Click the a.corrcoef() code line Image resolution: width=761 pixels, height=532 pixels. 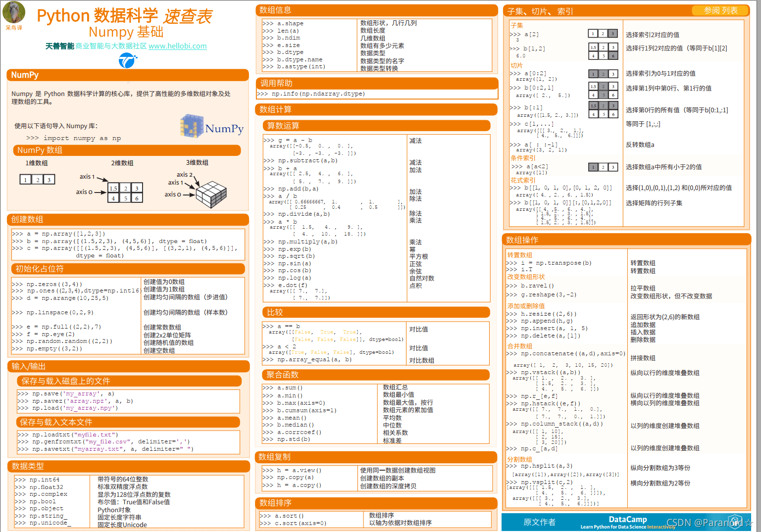click(292, 432)
